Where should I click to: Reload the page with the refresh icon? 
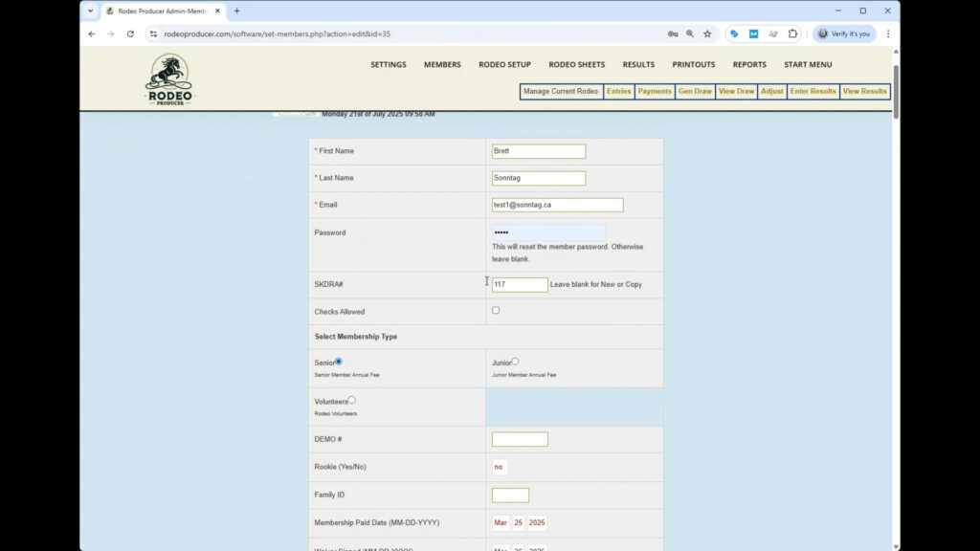[130, 33]
